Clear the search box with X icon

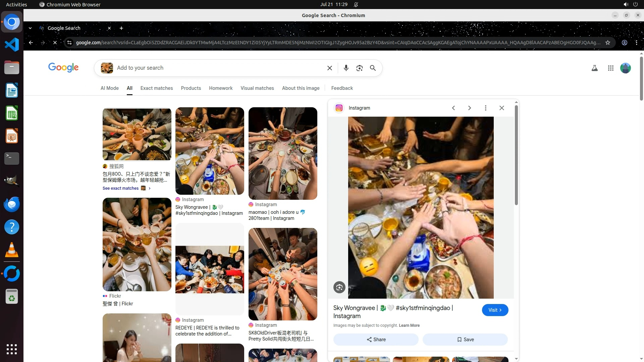[x=329, y=68]
